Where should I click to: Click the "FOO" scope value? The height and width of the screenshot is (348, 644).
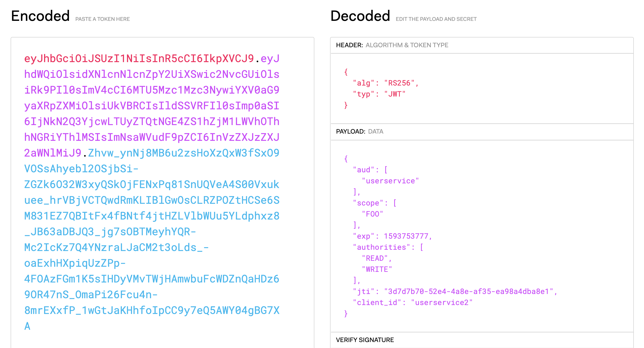pos(372,214)
